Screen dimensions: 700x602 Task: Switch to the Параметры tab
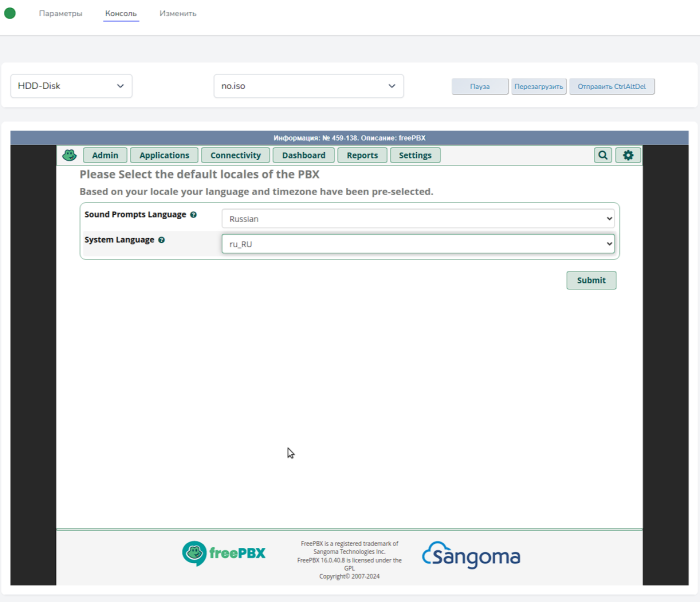tap(60, 14)
